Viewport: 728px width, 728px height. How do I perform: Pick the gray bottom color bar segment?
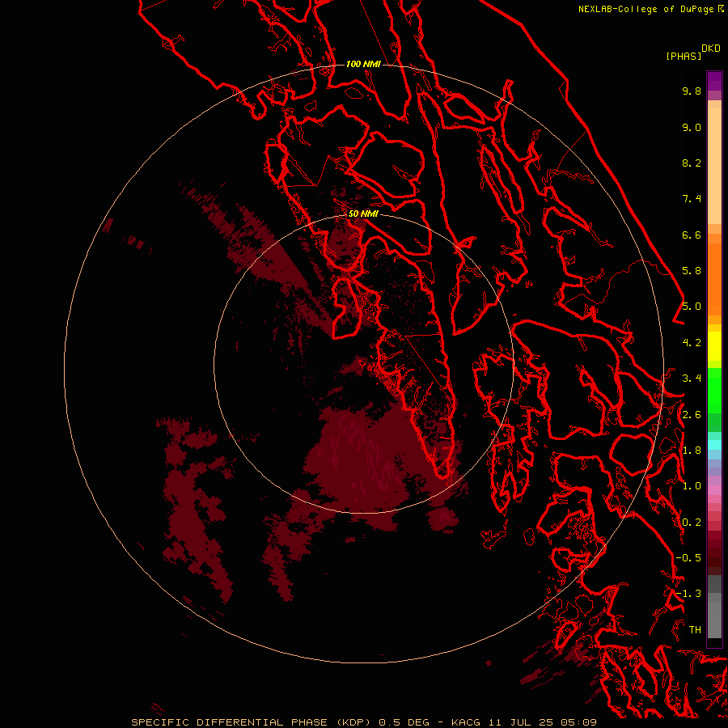pyautogui.click(x=714, y=620)
